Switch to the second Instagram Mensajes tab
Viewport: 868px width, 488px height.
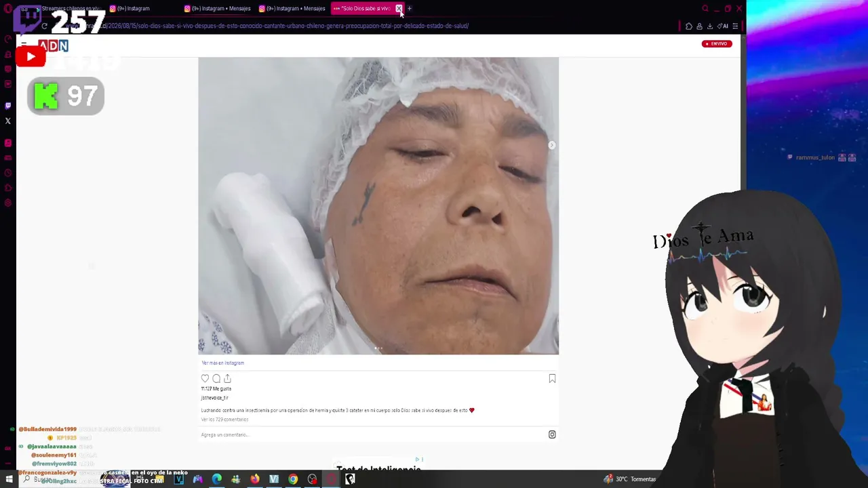pyautogui.click(x=292, y=9)
